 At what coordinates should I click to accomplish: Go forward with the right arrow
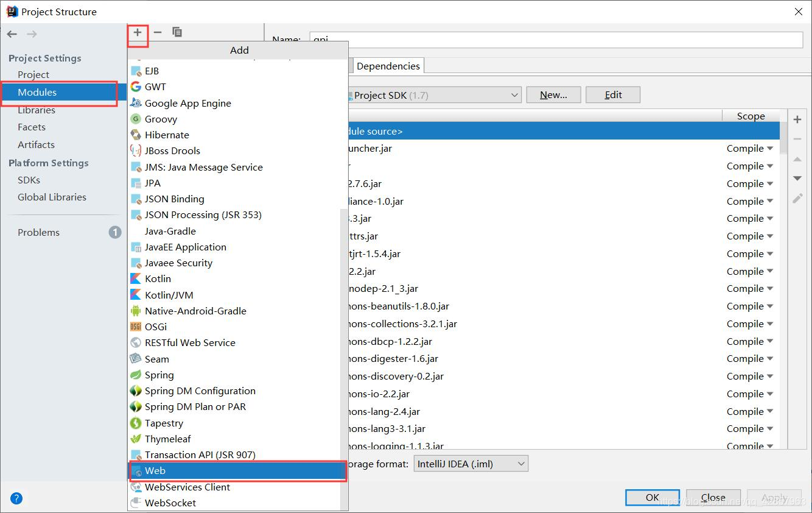click(x=32, y=34)
